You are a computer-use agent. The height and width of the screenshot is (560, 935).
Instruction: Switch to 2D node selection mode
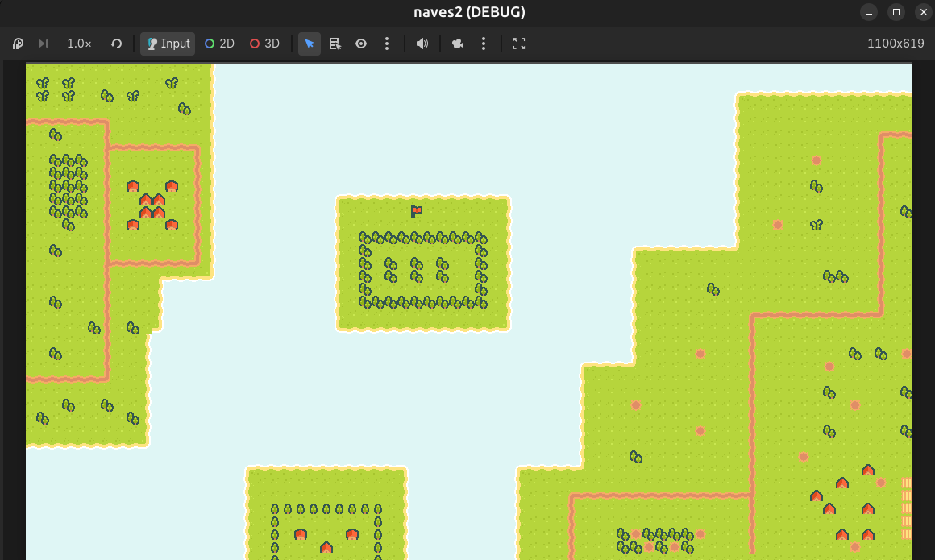[x=219, y=44]
